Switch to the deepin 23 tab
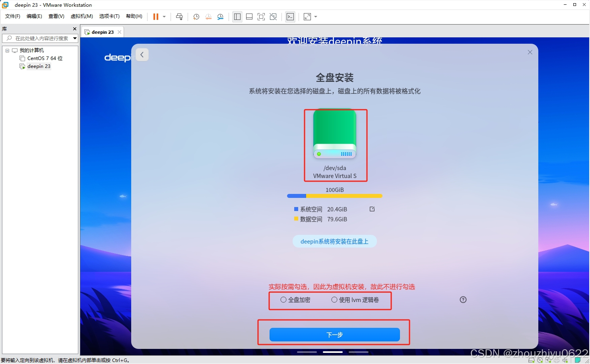This screenshot has width=590, height=364. pyautogui.click(x=103, y=32)
